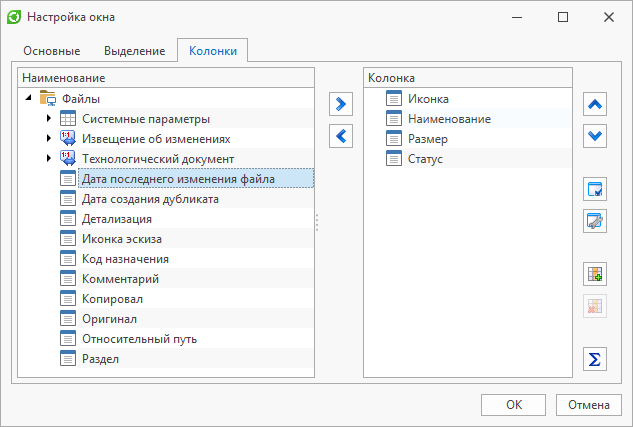Click the right arrow to add column
This screenshot has width=633, height=427.
[341, 104]
